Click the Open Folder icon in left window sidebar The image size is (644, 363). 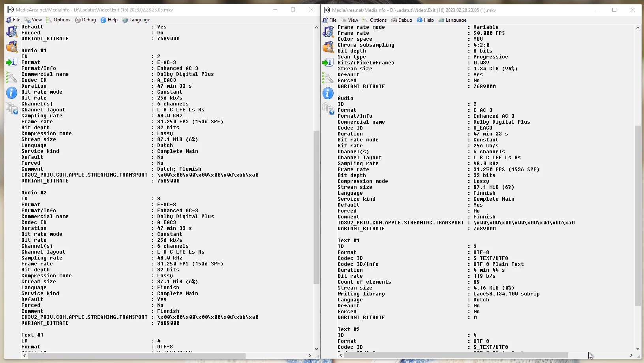click(12, 47)
